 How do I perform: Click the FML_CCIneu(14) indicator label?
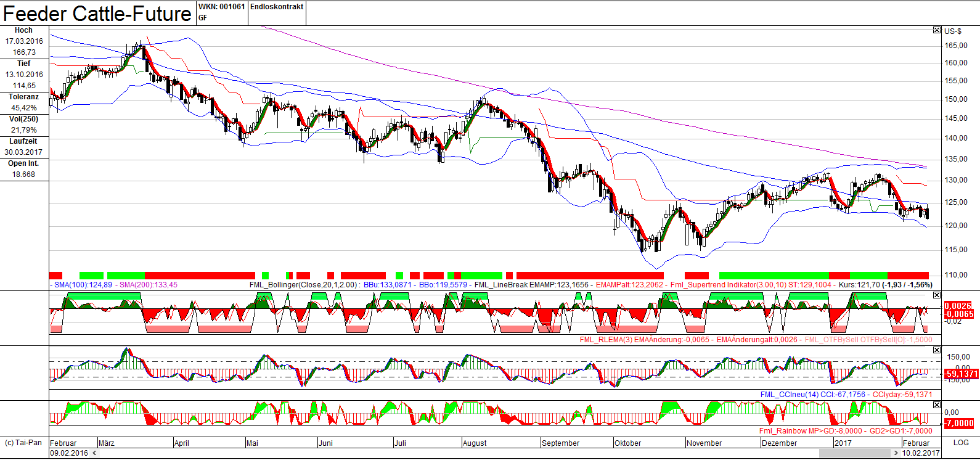click(x=789, y=395)
